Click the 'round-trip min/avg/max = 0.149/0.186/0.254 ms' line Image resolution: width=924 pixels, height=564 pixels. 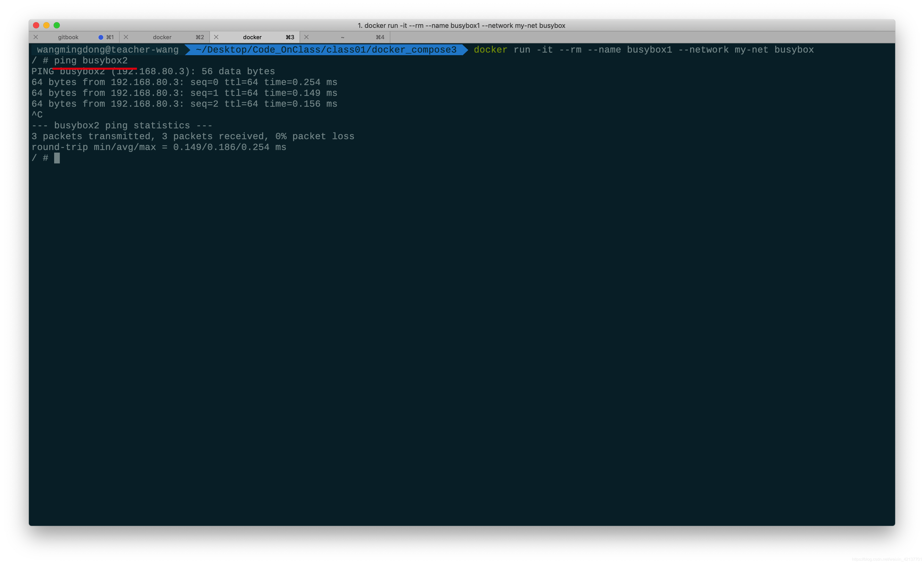[x=159, y=147]
